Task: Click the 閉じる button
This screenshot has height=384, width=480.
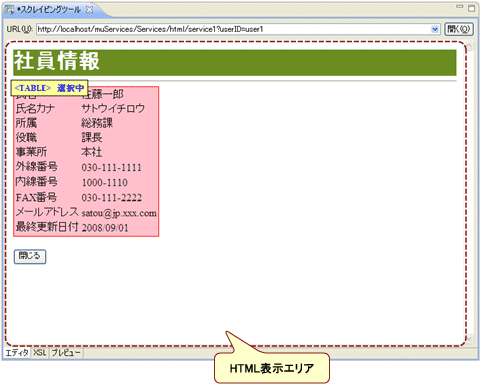Action: pos(30,256)
